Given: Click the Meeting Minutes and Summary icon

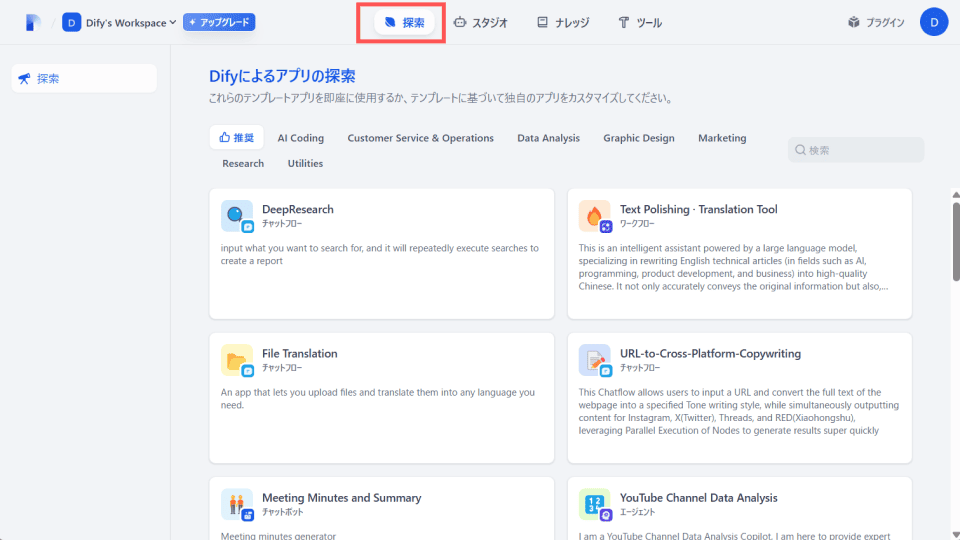Looking at the screenshot, I should (237, 504).
